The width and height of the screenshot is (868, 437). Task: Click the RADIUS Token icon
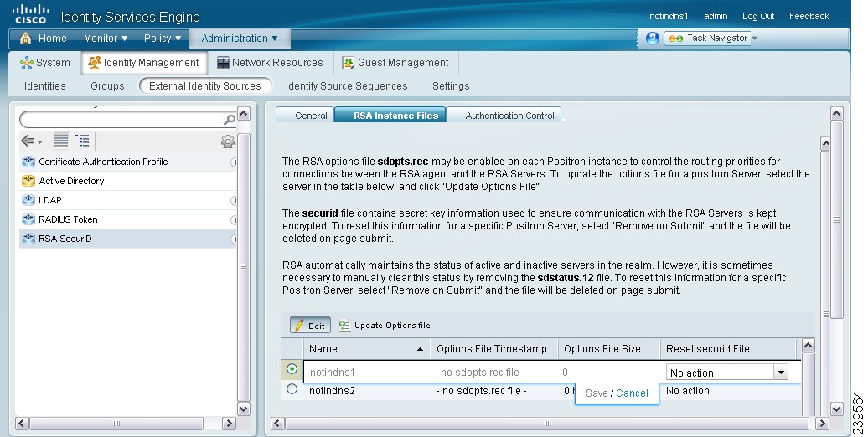[x=28, y=219]
